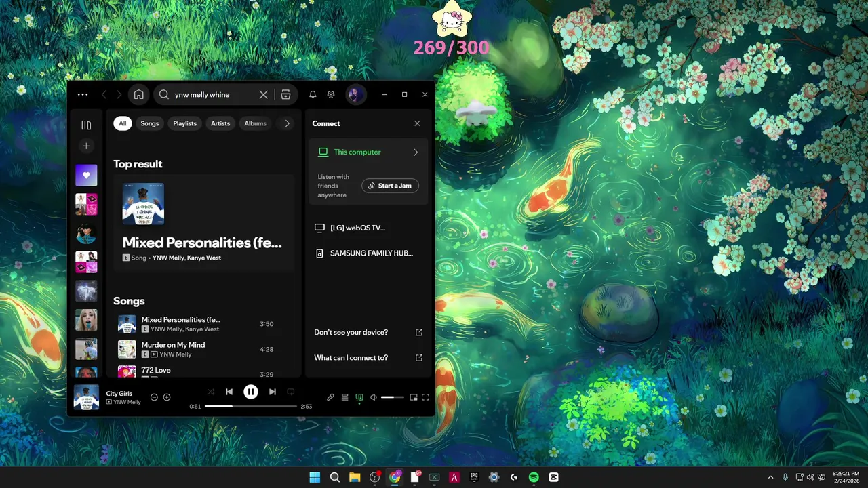
Task: Play Murder on My Mind song row
Action: [x=203, y=349]
